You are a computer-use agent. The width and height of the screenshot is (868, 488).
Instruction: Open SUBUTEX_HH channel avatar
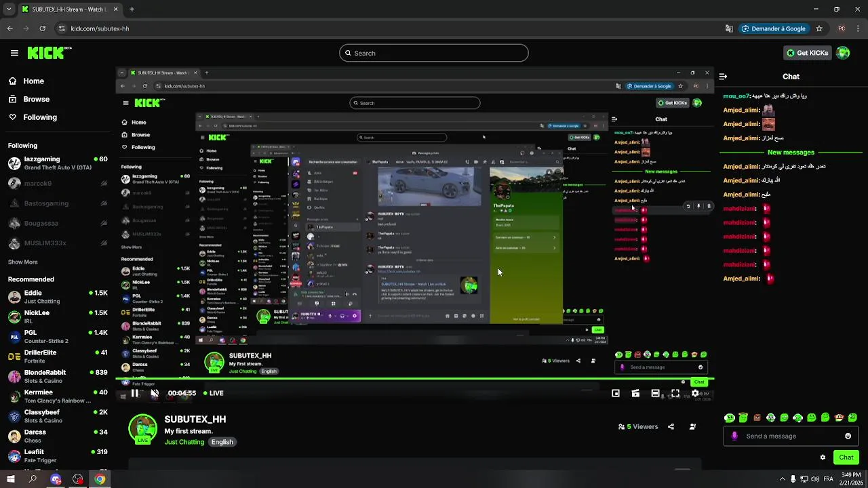pos(142,428)
